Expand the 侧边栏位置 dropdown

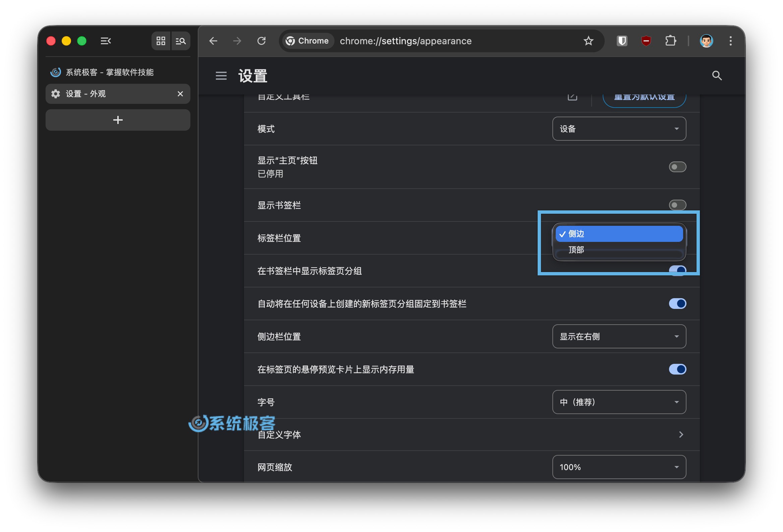pyautogui.click(x=619, y=336)
